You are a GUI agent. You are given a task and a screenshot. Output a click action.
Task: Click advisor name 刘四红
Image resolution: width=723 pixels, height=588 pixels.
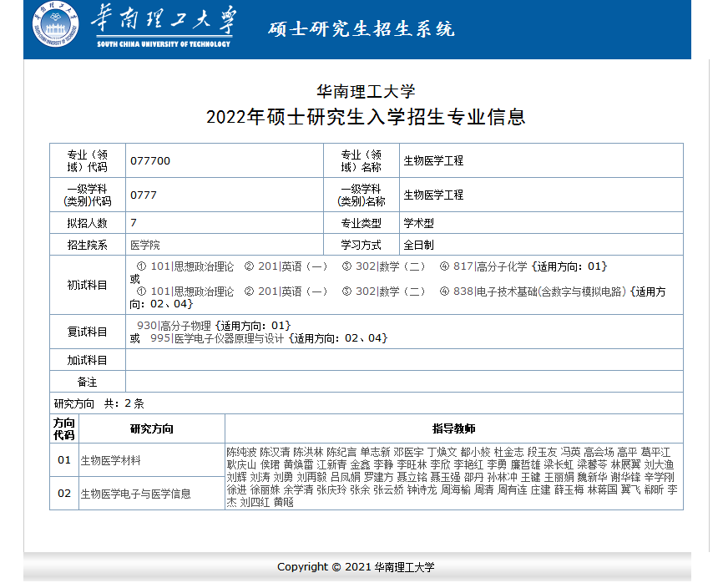pyautogui.click(x=255, y=502)
